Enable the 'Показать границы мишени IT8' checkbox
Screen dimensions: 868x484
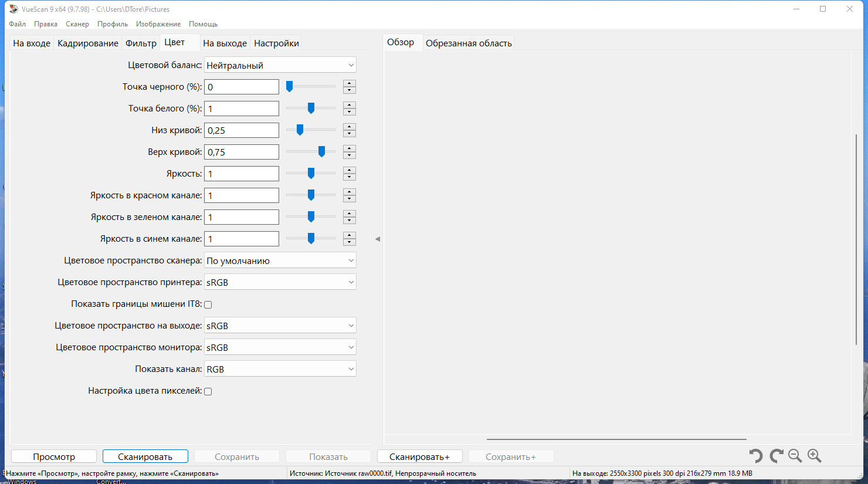pos(208,304)
